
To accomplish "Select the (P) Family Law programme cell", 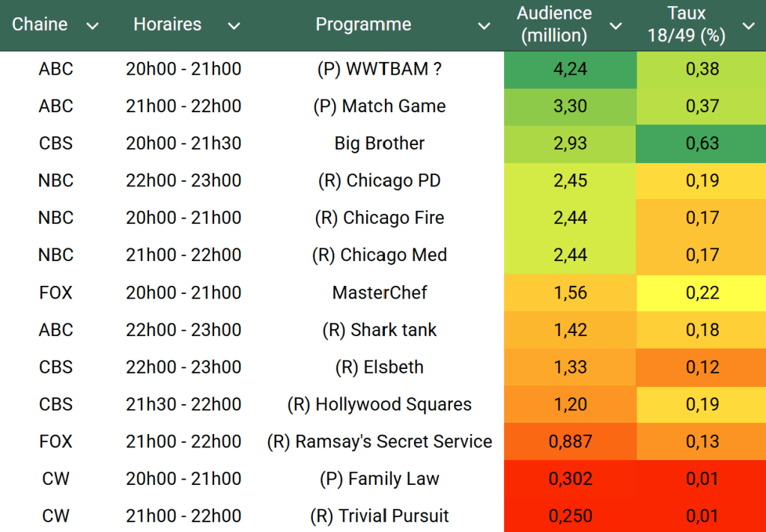I will coord(380,479).
